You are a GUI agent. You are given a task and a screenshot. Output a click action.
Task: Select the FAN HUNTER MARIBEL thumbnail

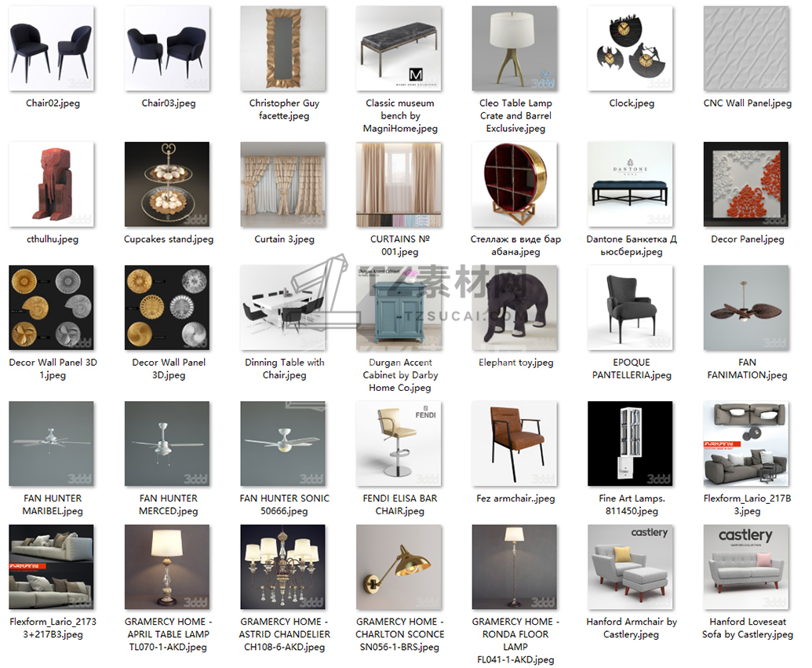(51, 443)
